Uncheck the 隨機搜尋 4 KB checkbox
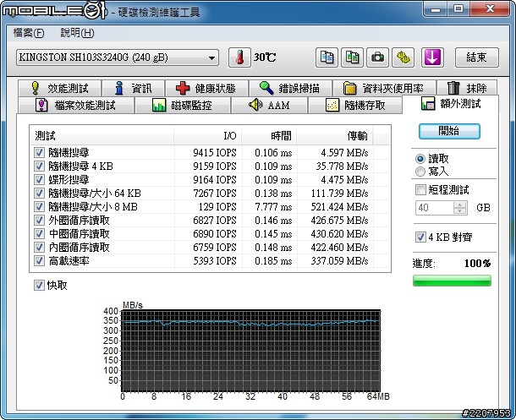This screenshot has width=516, height=420. pyautogui.click(x=39, y=166)
